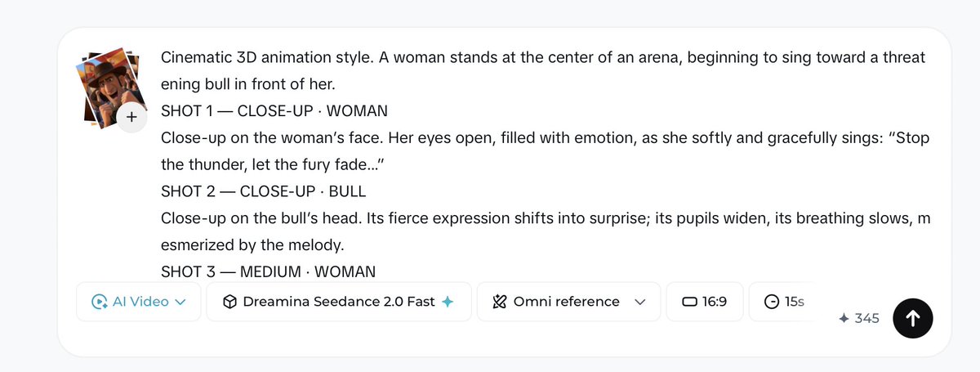Click the aspect ratio rectangle icon
980x372 pixels.
689,302
